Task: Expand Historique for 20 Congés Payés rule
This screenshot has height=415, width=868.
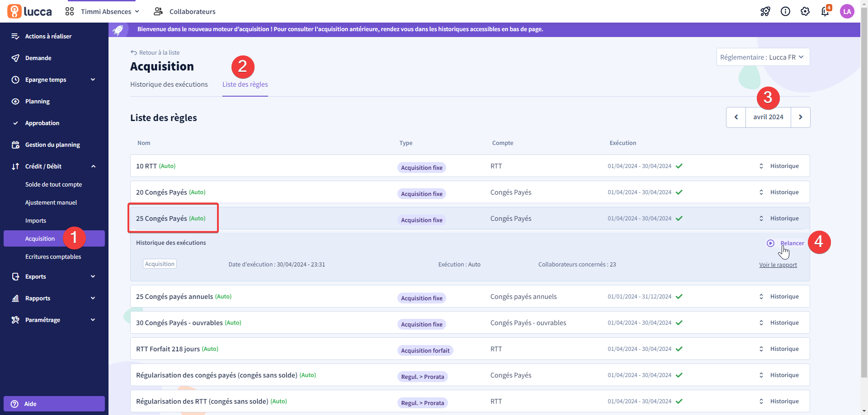Action: coord(779,192)
